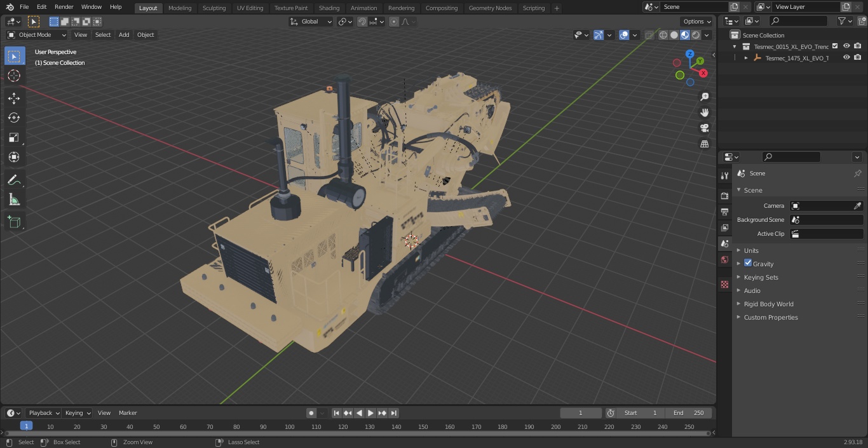Viewport: 868px width, 448px height.
Task: Toggle viewport gizmos display
Action: click(599, 35)
